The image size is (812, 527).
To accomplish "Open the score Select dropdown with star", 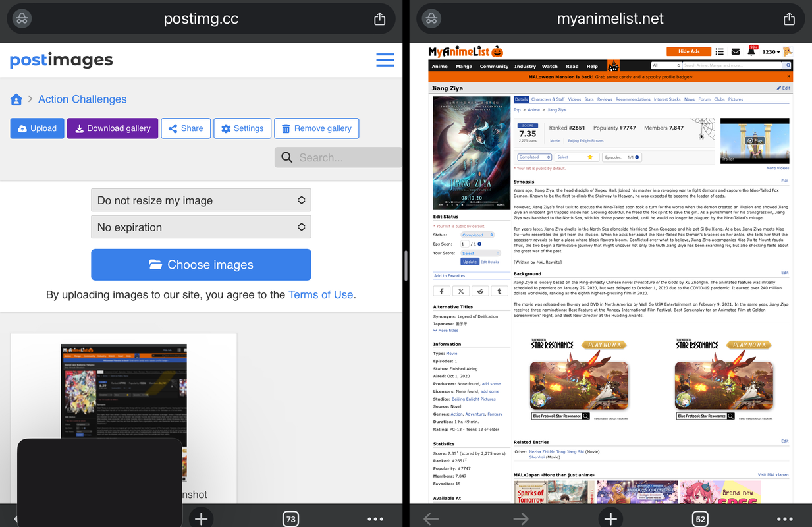I will (x=577, y=157).
